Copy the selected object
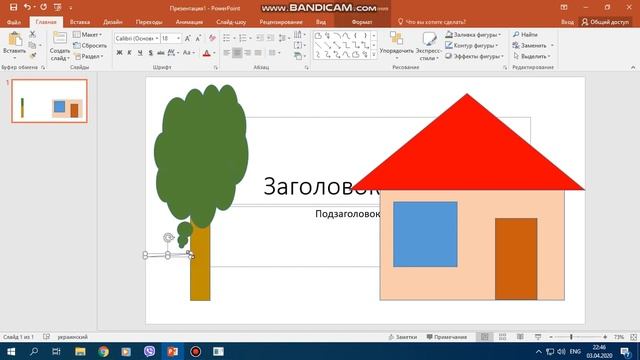Viewport: 640px width, 360px height. pos(32,45)
